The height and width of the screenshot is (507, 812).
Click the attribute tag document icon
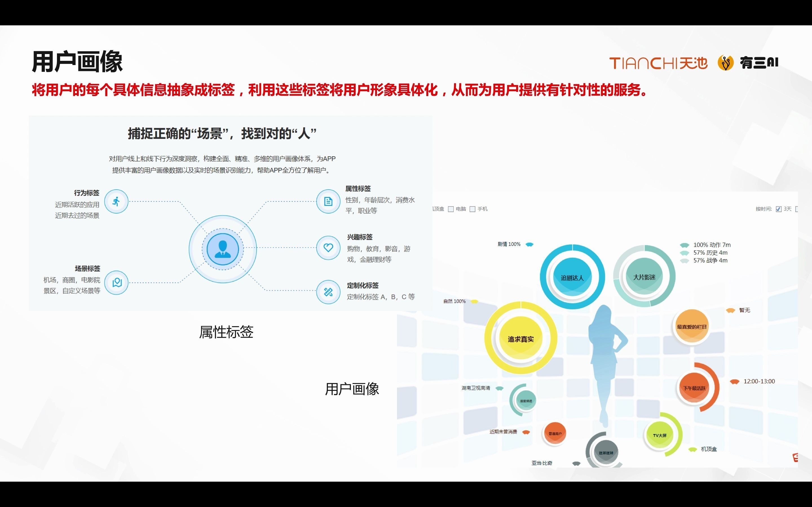(x=328, y=201)
